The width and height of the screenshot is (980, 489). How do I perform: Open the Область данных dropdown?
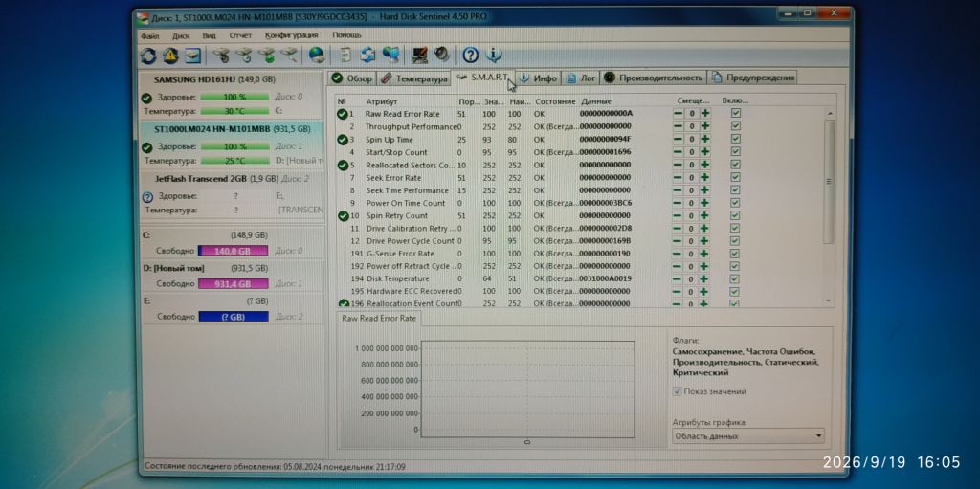point(748,435)
